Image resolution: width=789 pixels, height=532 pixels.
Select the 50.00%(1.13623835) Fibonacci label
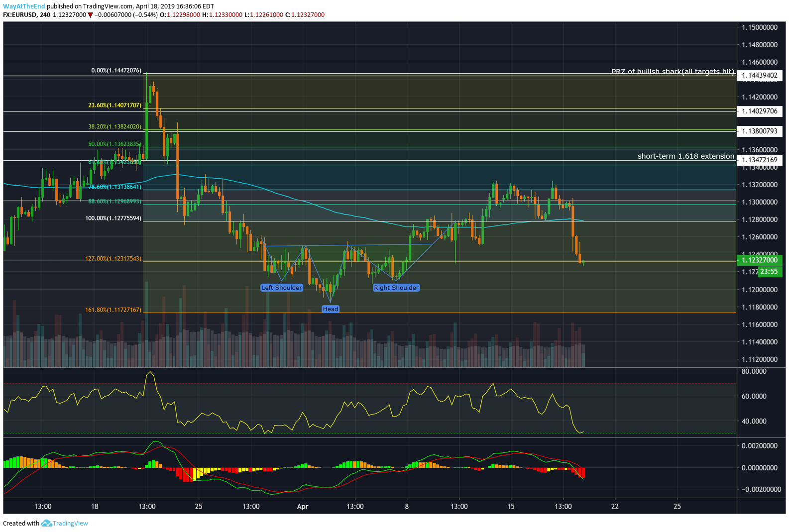point(115,144)
